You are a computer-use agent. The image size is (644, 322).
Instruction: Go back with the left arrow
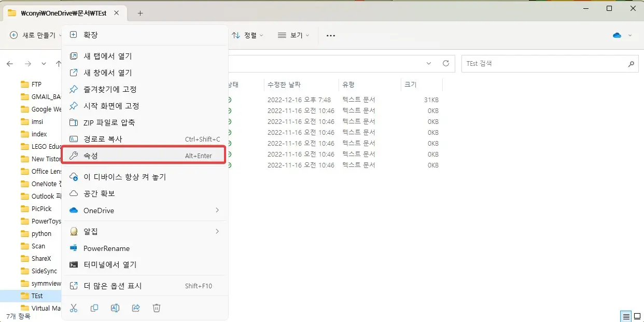(x=10, y=63)
